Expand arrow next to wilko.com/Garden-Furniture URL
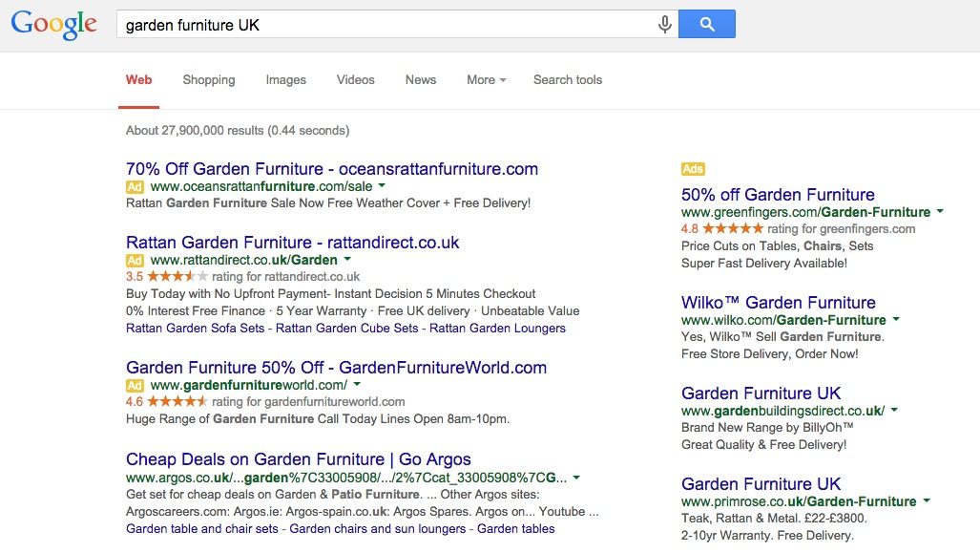Viewport: 980px width, 553px height. (896, 319)
